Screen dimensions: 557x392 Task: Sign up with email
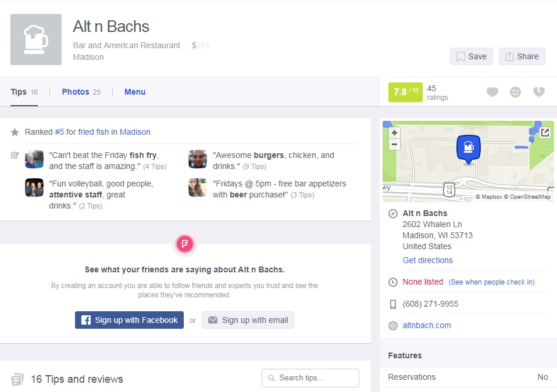(x=248, y=320)
